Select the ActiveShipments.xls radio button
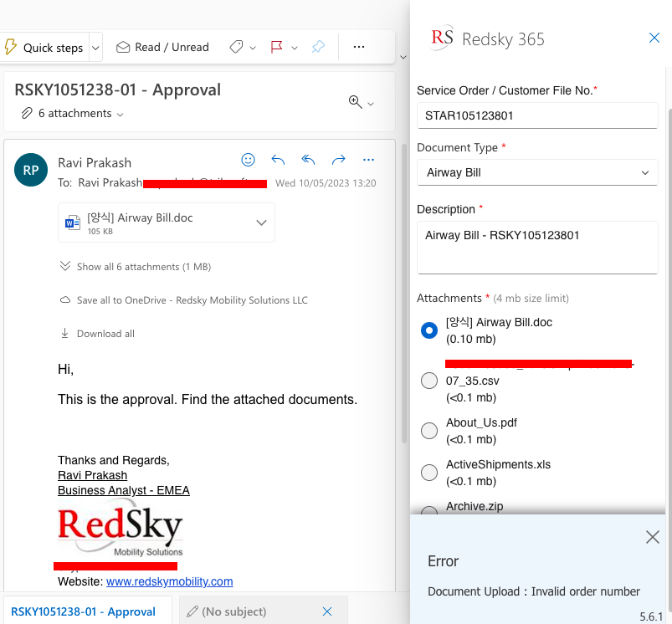Viewport: 672px width, 624px height. [x=429, y=473]
